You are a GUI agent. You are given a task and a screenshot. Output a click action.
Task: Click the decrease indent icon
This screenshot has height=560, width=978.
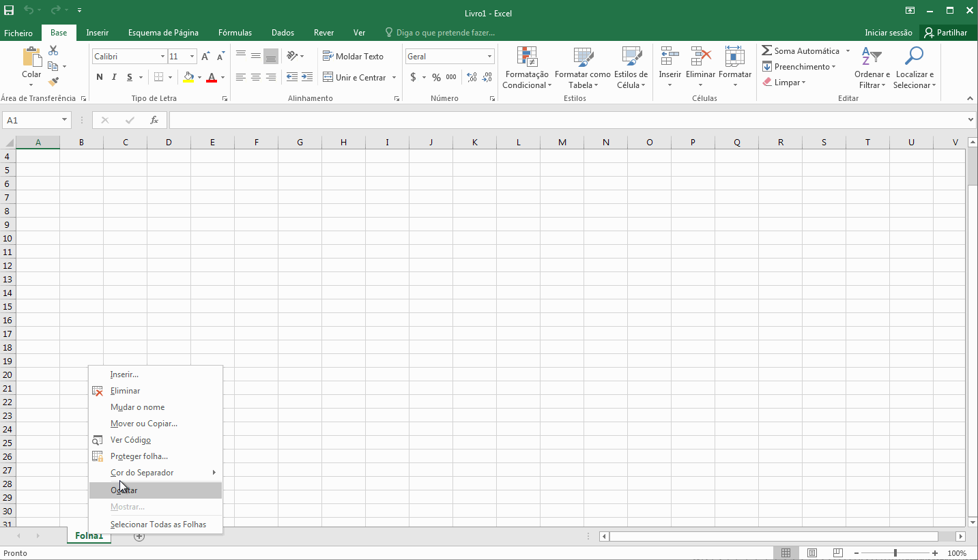(292, 77)
